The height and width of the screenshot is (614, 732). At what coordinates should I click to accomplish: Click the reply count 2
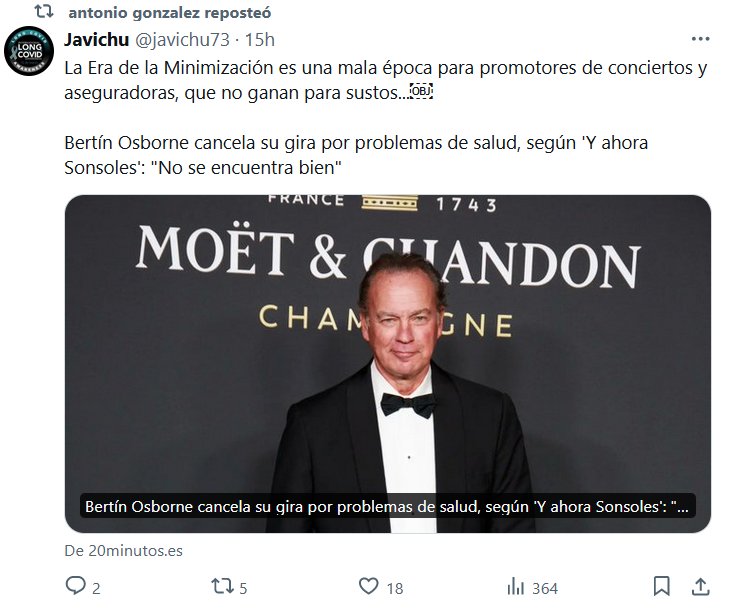[96, 588]
